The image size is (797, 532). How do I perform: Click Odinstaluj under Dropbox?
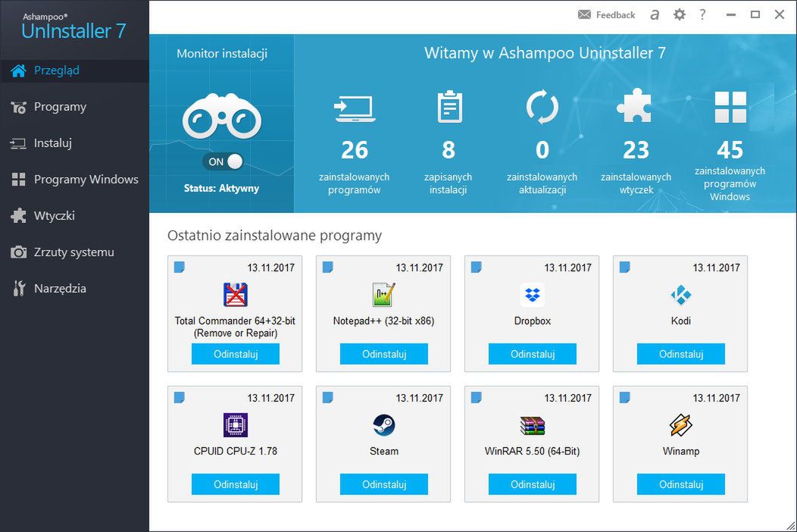point(532,354)
